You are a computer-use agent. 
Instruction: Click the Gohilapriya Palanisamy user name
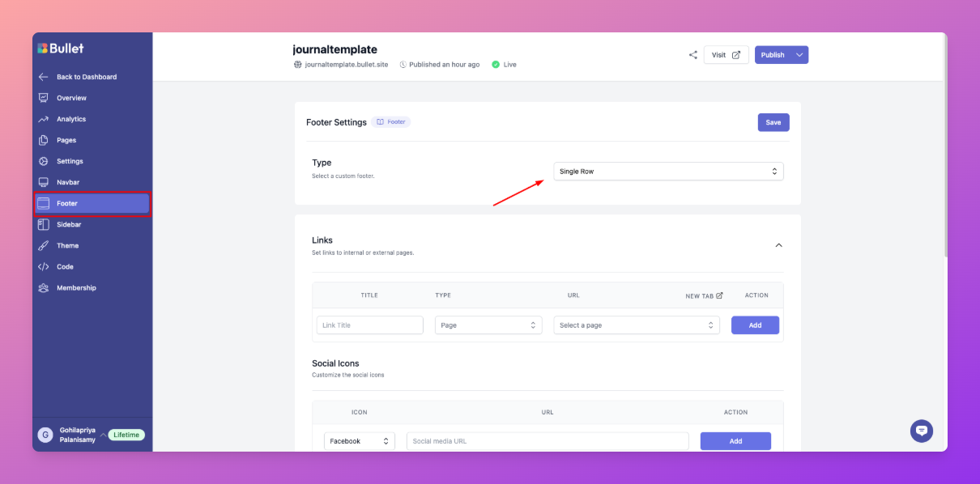[x=78, y=435]
